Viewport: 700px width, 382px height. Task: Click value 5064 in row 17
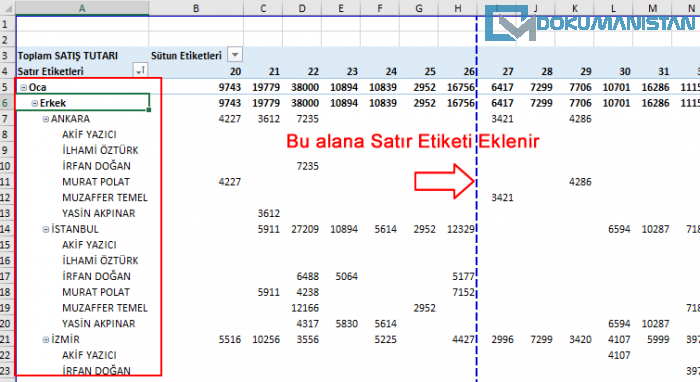coord(346,277)
